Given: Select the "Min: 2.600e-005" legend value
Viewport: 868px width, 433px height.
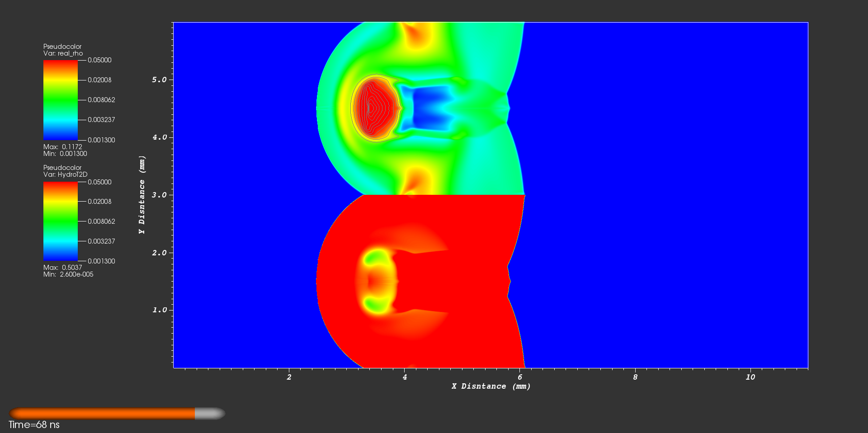Looking at the screenshot, I should point(68,274).
